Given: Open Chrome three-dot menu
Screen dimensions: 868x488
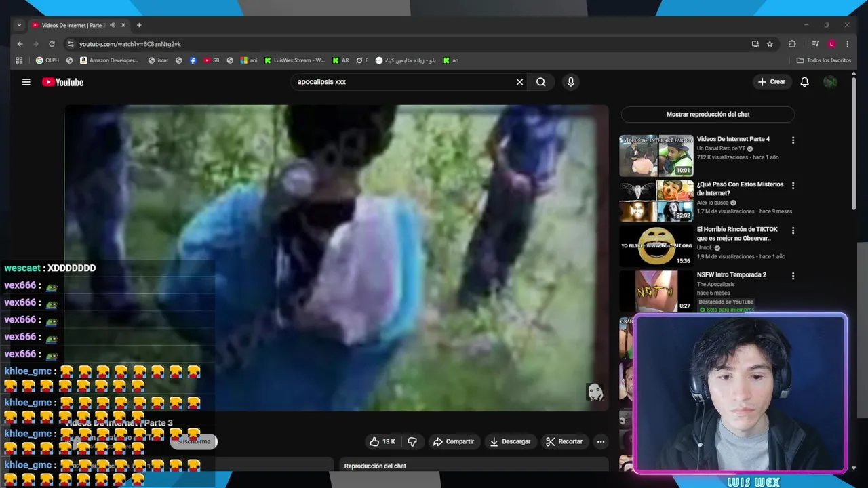Looking at the screenshot, I should point(847,44).
